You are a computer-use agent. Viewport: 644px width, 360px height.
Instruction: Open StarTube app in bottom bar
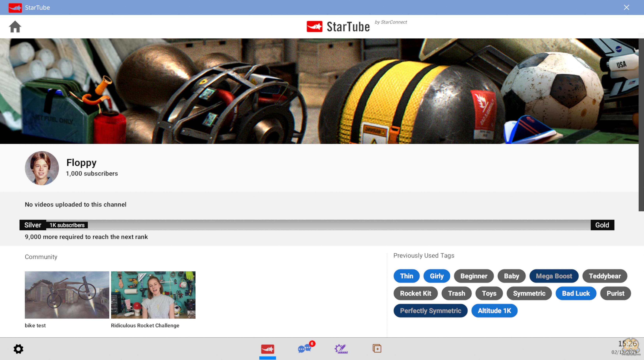point(268,349)
